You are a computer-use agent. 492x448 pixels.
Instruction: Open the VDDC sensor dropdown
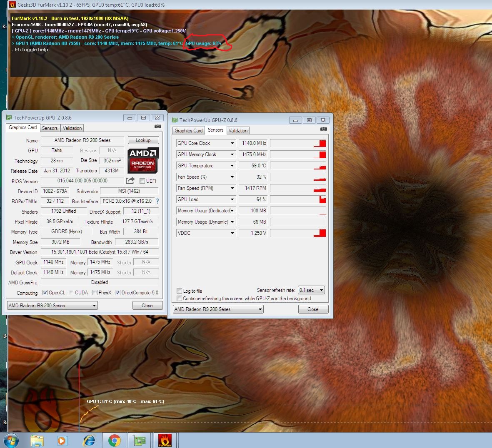point(232,233)
